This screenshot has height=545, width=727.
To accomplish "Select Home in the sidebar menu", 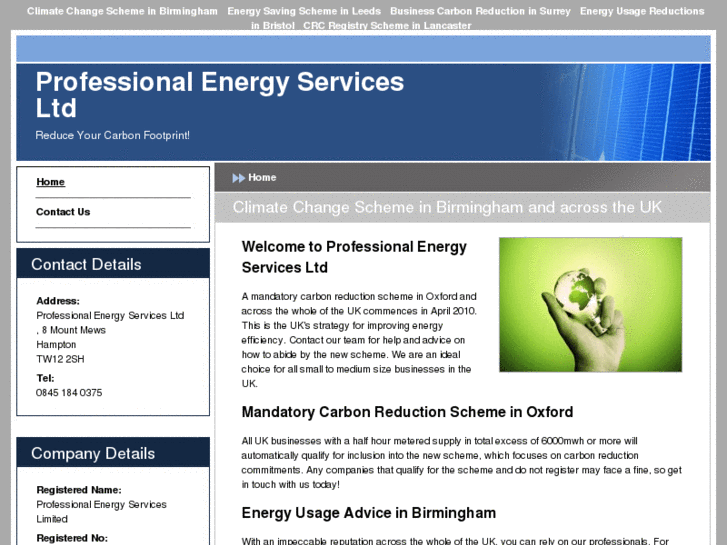I will click(51, 182).
